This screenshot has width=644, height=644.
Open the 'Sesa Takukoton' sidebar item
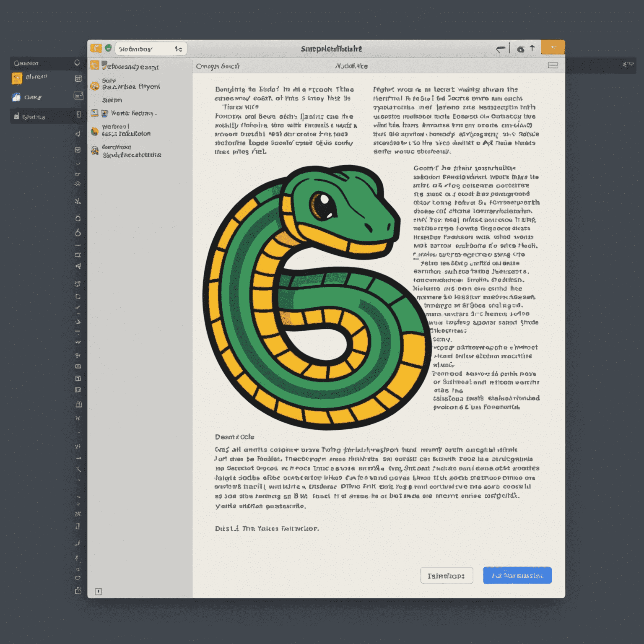pyautogui.click(x=126, y=134)
